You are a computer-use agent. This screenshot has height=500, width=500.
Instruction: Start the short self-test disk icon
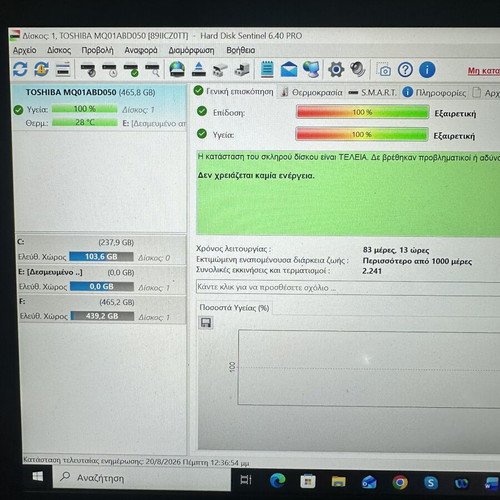pyautogui.click(x=88, y=70)
